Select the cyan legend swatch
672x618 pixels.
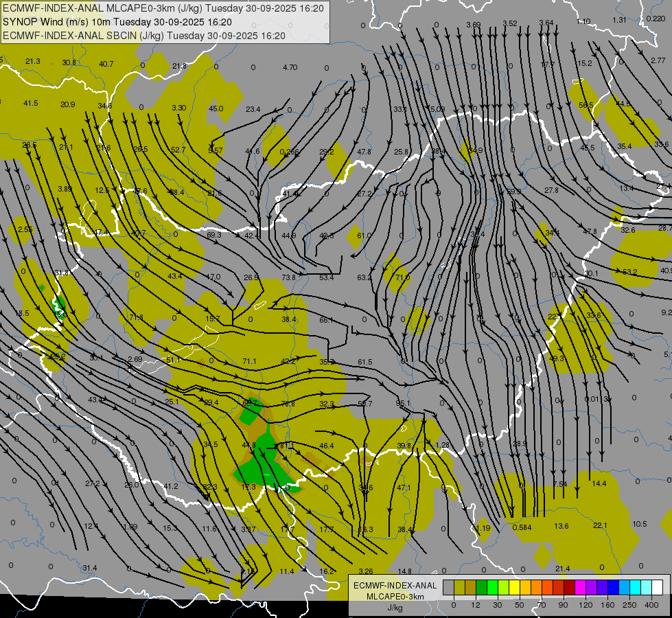(x=635, y=587)
